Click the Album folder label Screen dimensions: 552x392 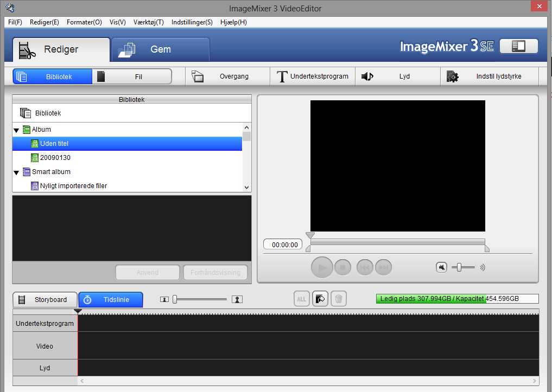point(41,130)
